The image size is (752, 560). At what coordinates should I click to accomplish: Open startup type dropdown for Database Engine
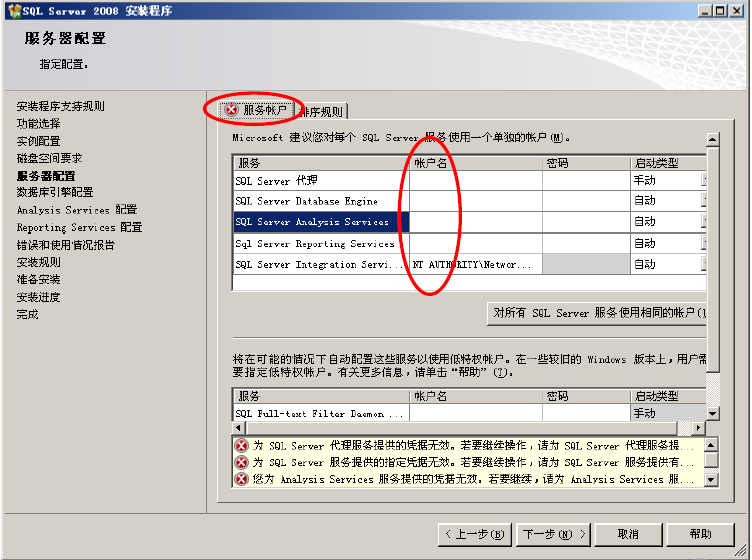pyautogui.click(x=704, y=200)
